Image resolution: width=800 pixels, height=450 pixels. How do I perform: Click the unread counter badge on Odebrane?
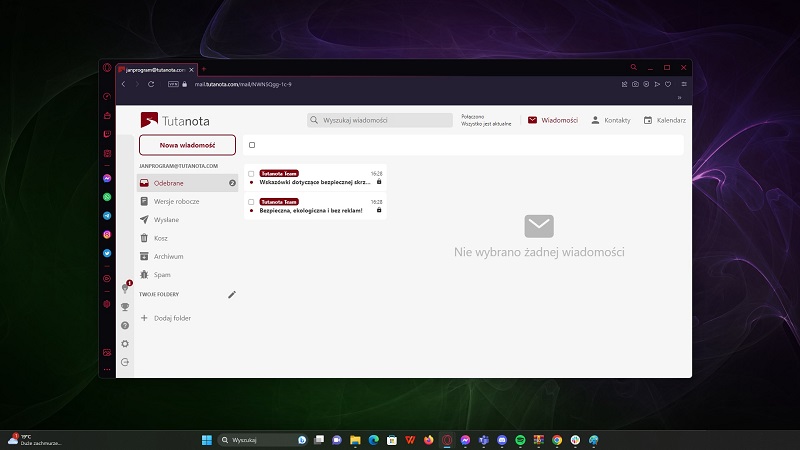click(232, 183)
